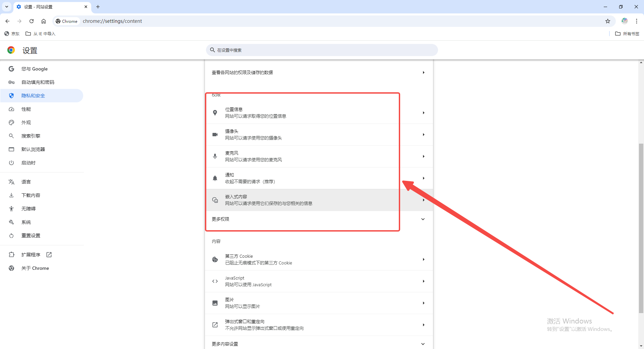
Task: Click the 关于 Chrome logo icon
Action: pyautogui.click(x=11, y=268)
